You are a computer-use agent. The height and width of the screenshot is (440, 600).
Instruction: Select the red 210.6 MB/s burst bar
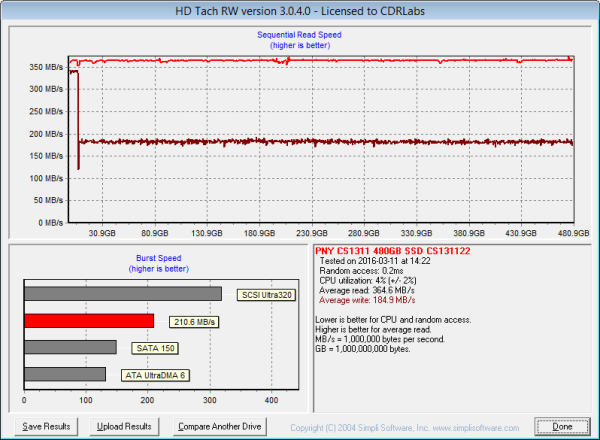click(89, 321)
